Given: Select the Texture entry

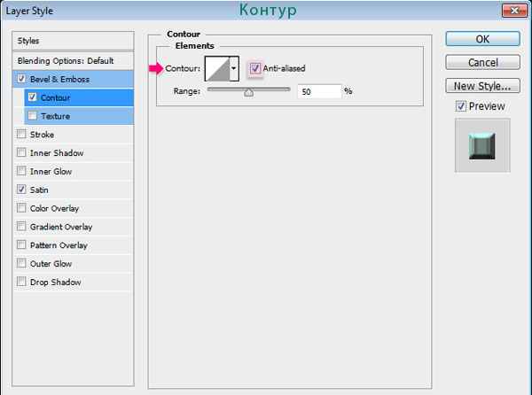Looking at the screenshot, I should [79, 116].
